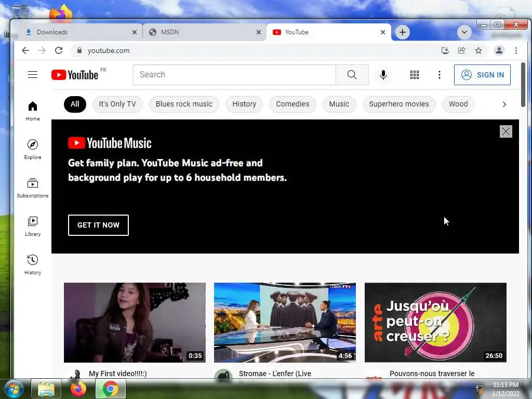The width and height of the screenshot is (532, 399).
Task: Open the YouTube apps grid
Action: coord(414,75)
